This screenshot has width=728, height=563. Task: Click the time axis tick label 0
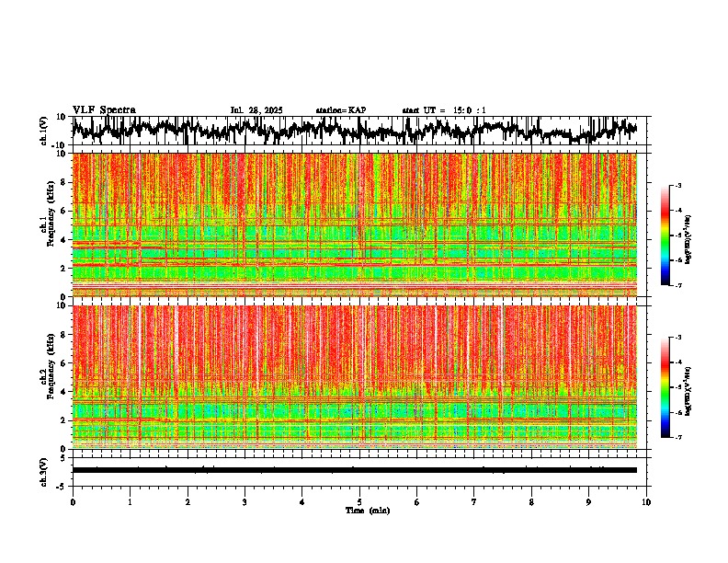click(x=73, y=502)
